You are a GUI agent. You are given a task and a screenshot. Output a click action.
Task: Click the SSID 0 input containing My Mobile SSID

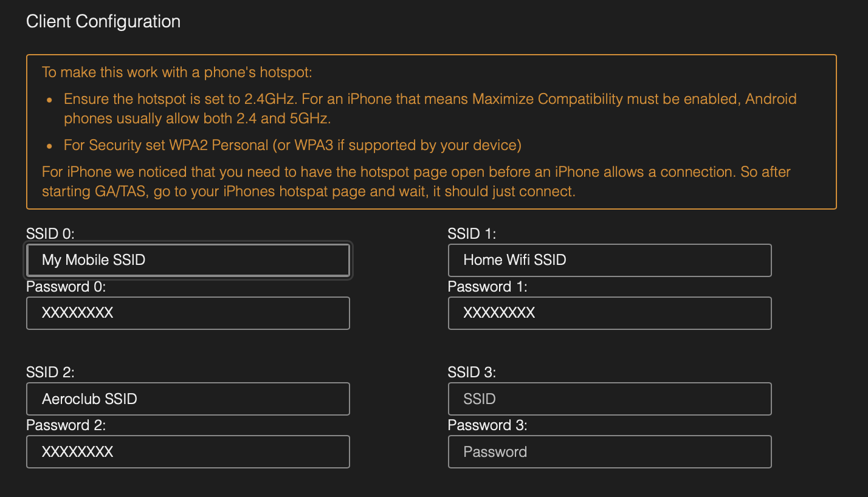click(x=188, y=259)
